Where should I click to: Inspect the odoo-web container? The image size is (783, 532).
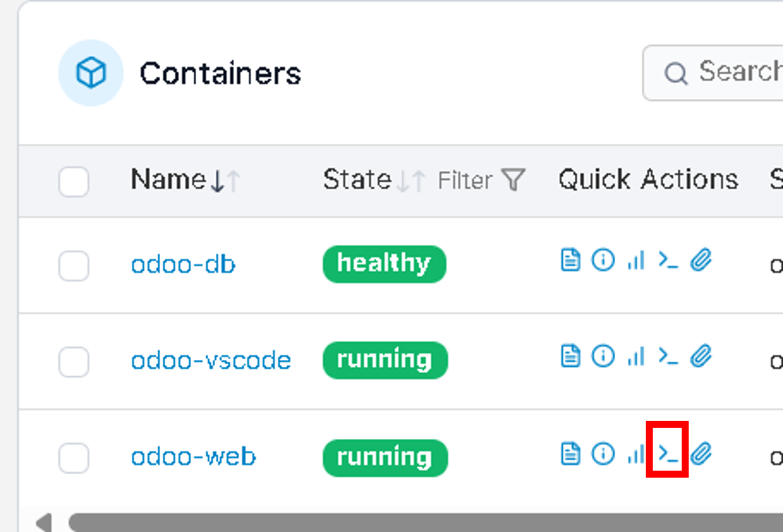603,454
